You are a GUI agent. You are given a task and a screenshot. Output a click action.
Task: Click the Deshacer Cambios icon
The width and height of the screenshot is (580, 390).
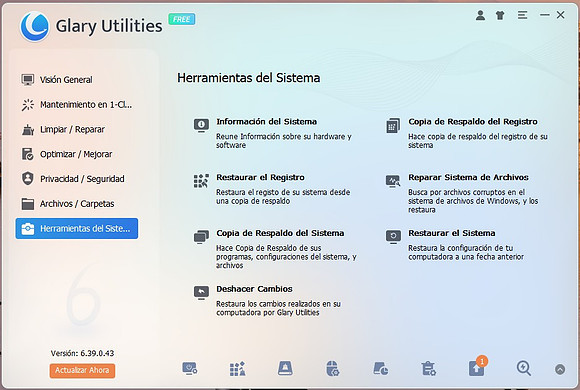click(x=201, y=293)
